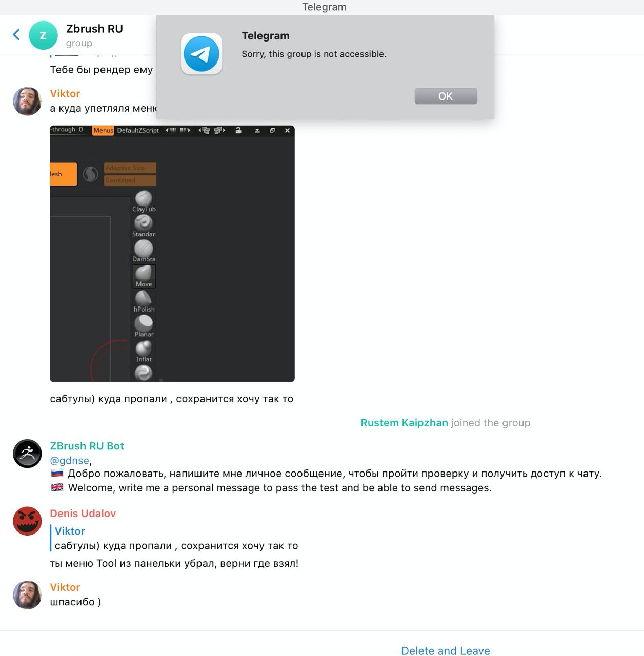Click the back arrow in chat header

coord(16,35)
